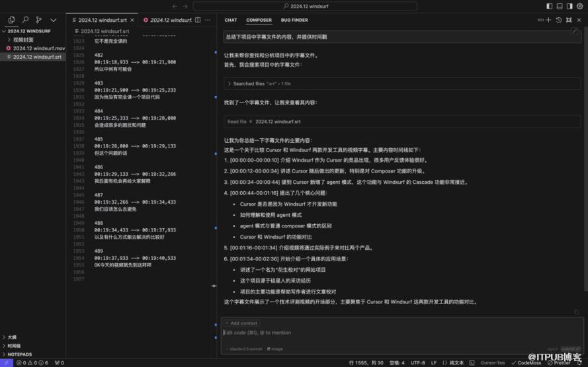
Task: Show errors and warnings in status bar
Action: pyautogui.click(x=32, y=362)
